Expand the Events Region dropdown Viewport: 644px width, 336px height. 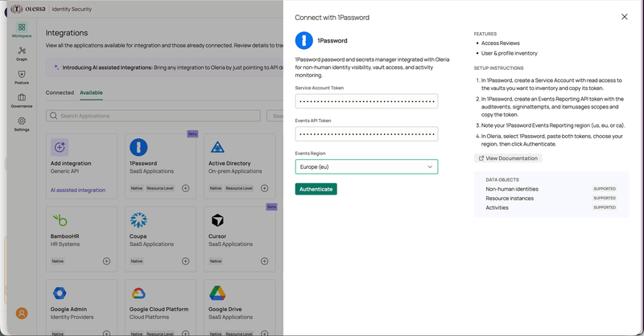[366, 166]
